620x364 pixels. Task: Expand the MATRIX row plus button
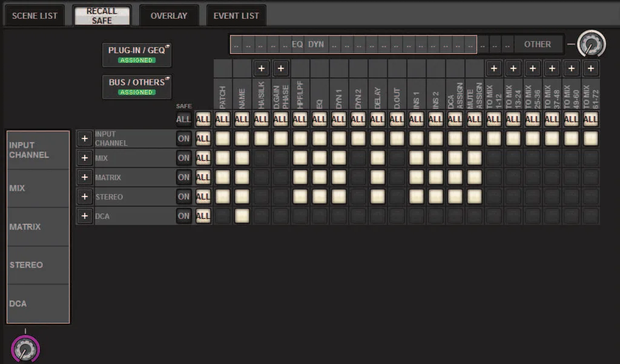85,177
